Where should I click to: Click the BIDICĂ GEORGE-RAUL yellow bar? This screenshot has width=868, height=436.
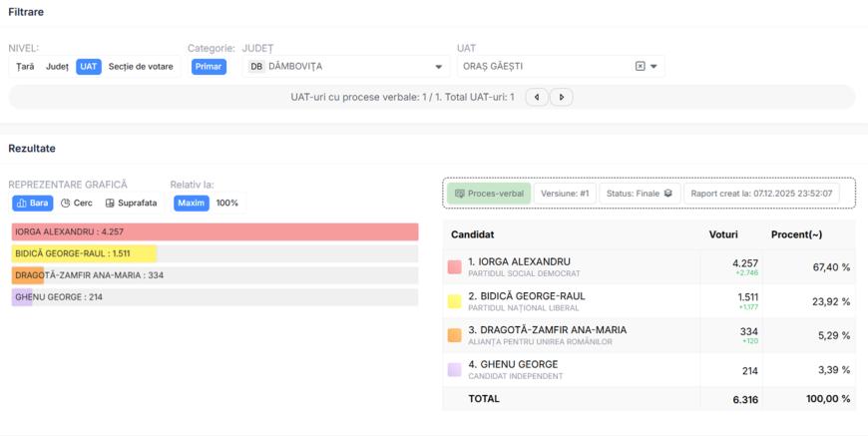[x=84, y=253]
